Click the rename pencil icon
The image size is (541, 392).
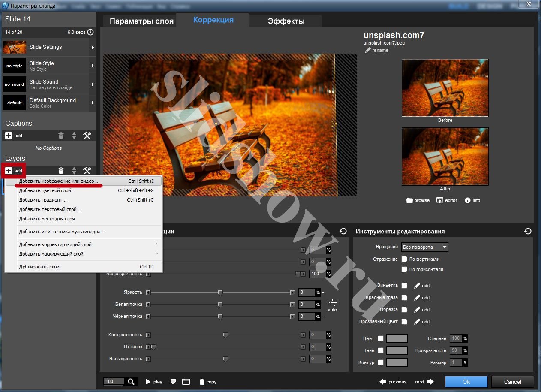pyautogui.click(x=367, y=50)
